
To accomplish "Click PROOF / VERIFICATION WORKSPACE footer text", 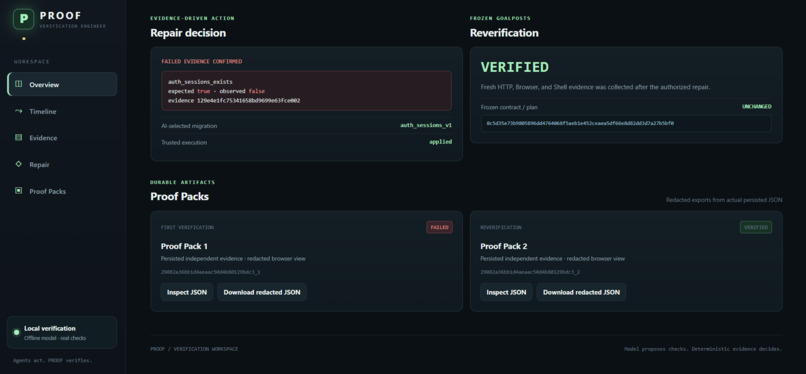I will coord(194,349).
